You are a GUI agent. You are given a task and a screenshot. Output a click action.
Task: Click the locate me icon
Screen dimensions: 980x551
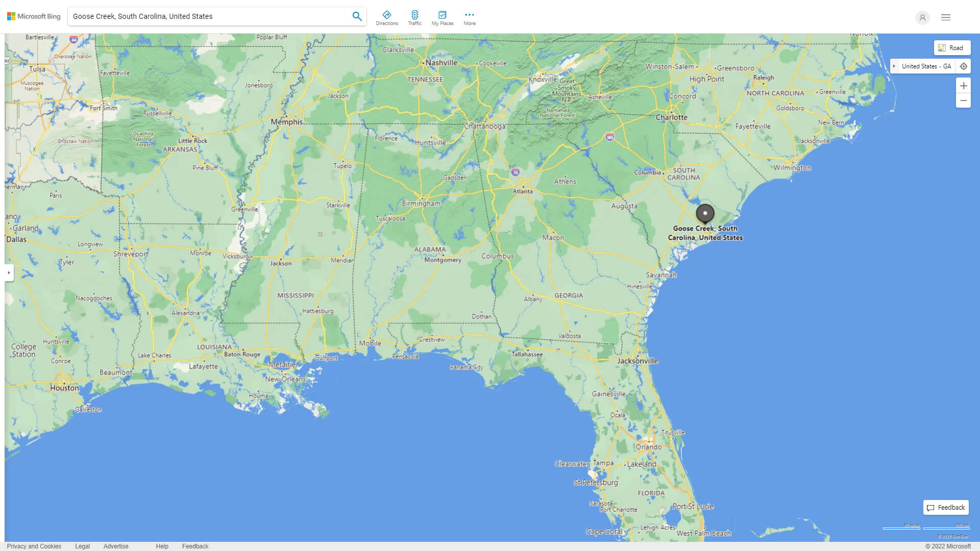964,66
